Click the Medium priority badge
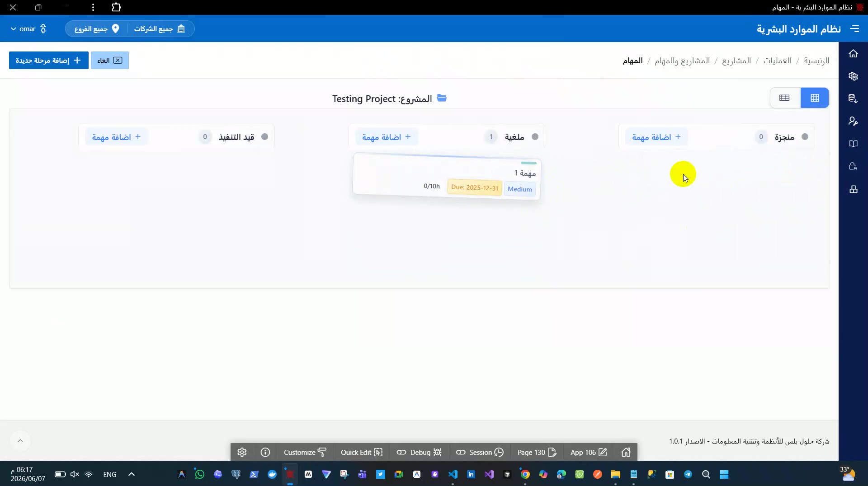868x486 pixels. coord(520,189)
